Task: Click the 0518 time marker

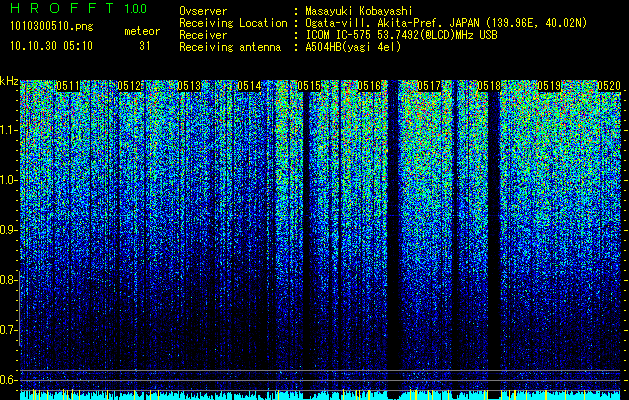Action: pyautogui.click(x=489, y=86)
